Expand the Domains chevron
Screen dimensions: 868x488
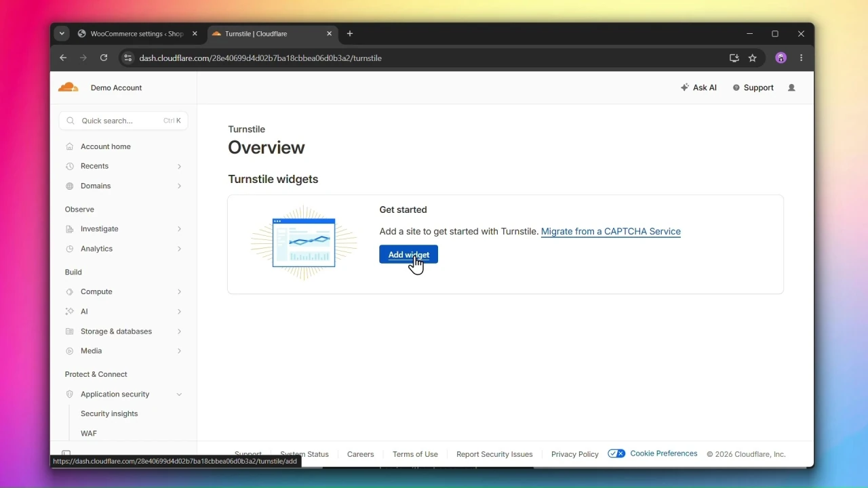[179, 186]
